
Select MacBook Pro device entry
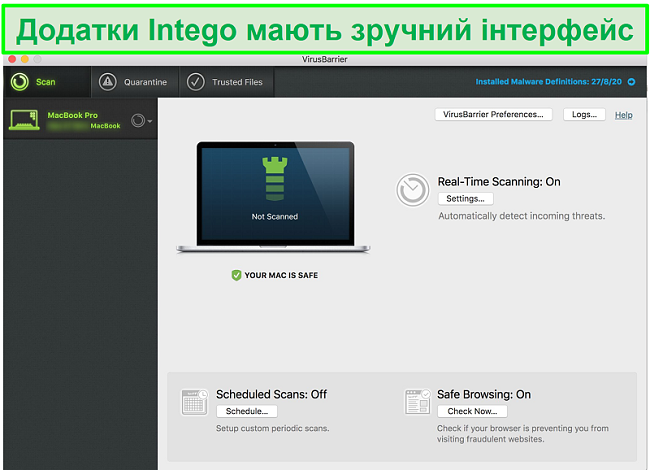click(x=80, y=120)
